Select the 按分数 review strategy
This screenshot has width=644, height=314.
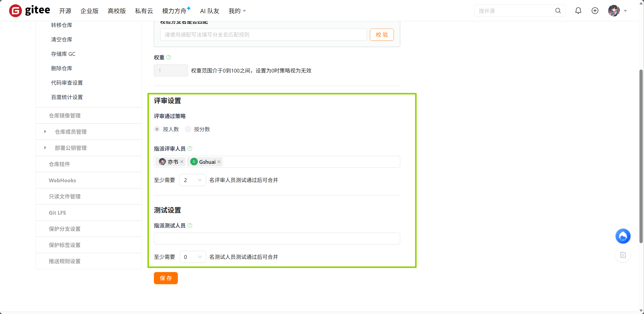pos(188,129)
